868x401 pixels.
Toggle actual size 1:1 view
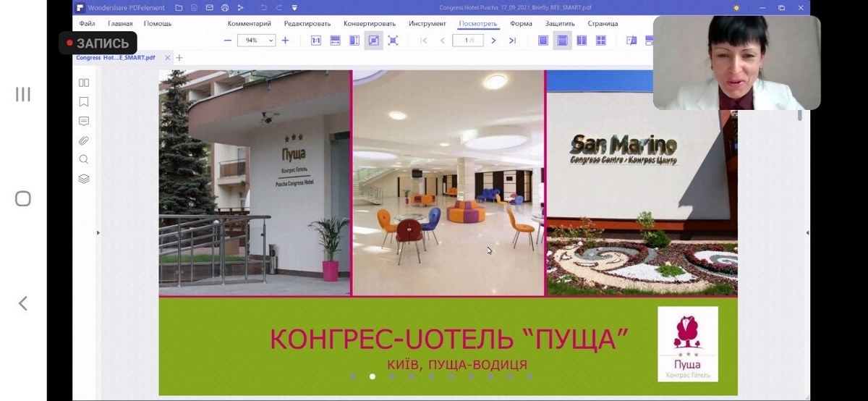[316, 41]
